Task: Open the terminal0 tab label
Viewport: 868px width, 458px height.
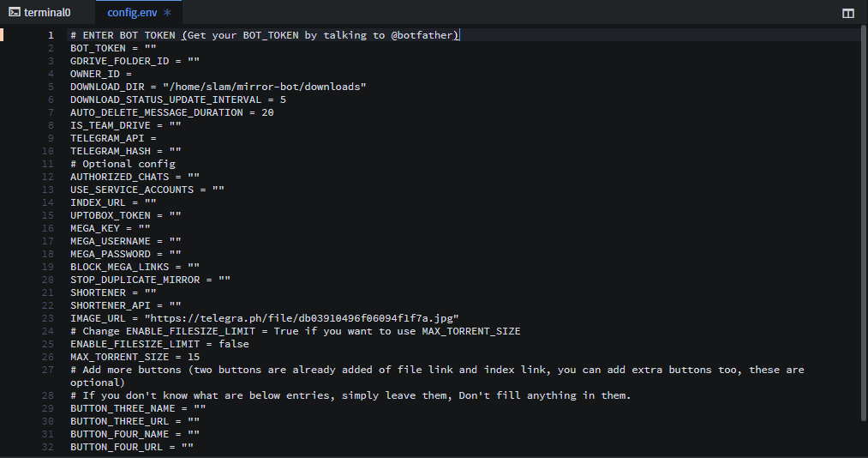Action: pyautogui.click(x=47, y=13)
